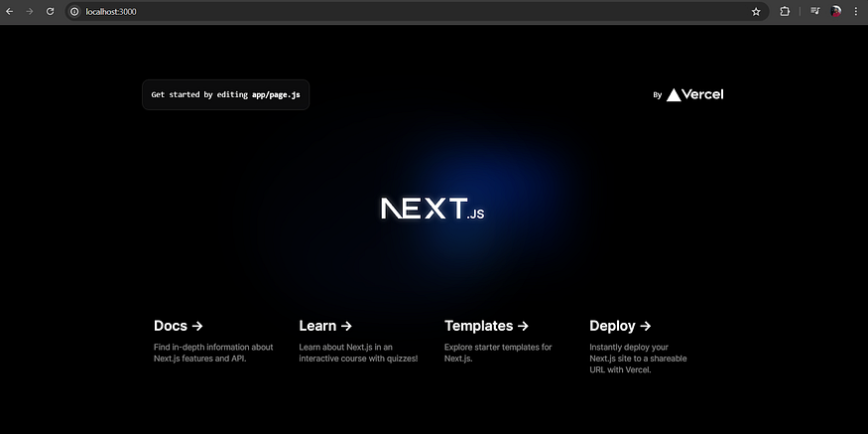Open the Chrome three-dot menu
This screenshot has height=434, width=868.
tap(856, 11)
